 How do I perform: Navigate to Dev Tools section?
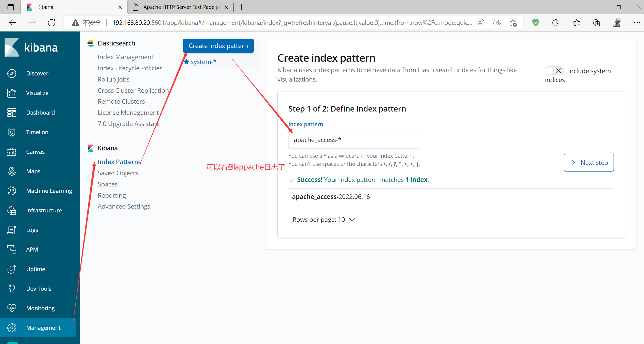[39, 289]
